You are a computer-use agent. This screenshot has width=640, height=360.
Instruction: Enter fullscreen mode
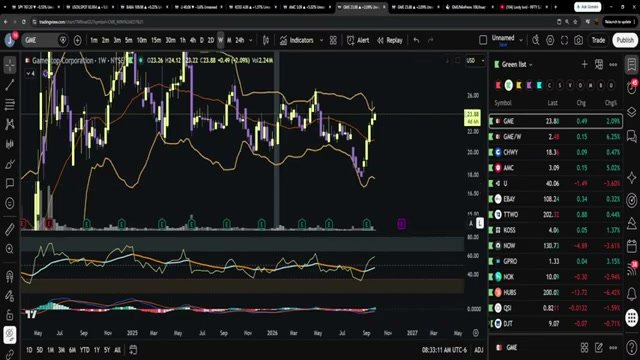564,40
